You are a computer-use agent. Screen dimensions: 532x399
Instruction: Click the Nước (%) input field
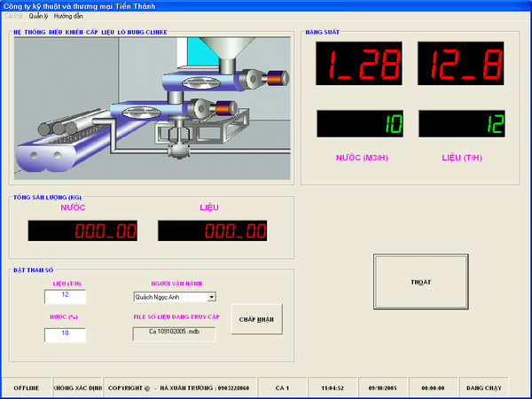coord(65,334)
